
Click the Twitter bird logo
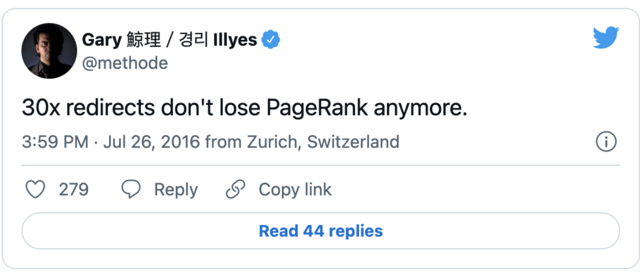606,37
